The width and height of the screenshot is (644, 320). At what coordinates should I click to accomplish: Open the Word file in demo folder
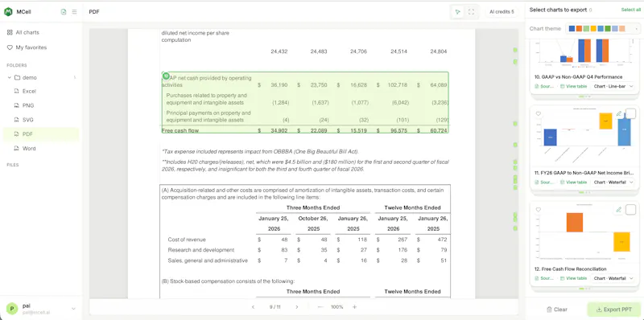(x=29, y=149)
